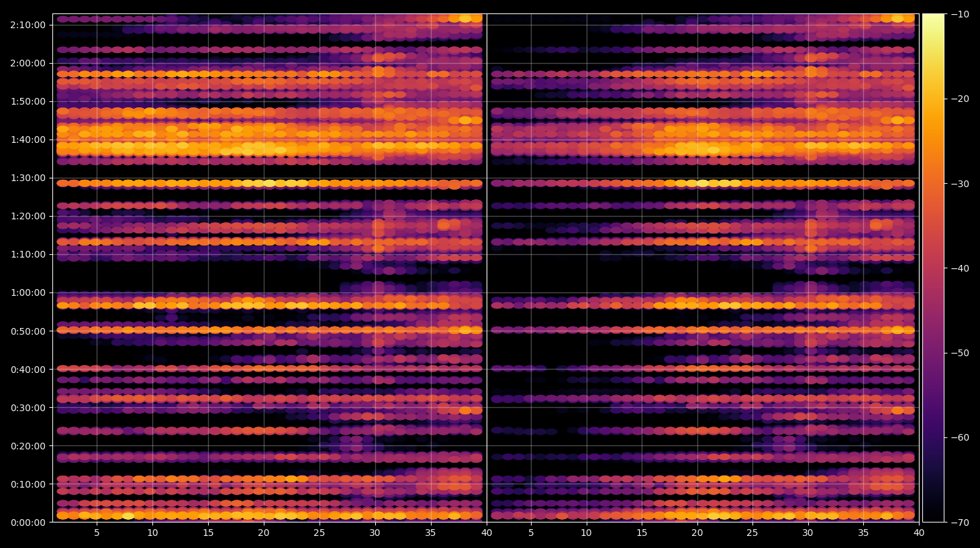Click the 0:50:00 time label
Screen dimensions: 980x548
28,331
